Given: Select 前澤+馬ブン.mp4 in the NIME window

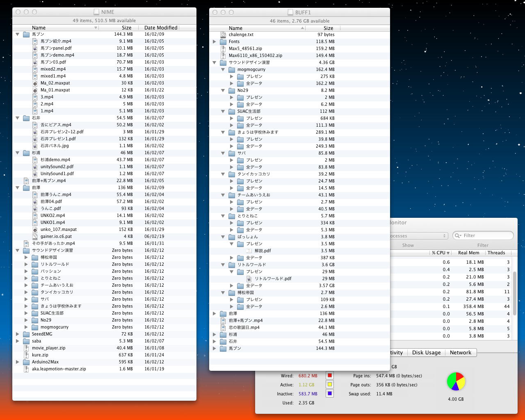Looking at the screenshot, I should pyautogui.click(x=104, y=180).
